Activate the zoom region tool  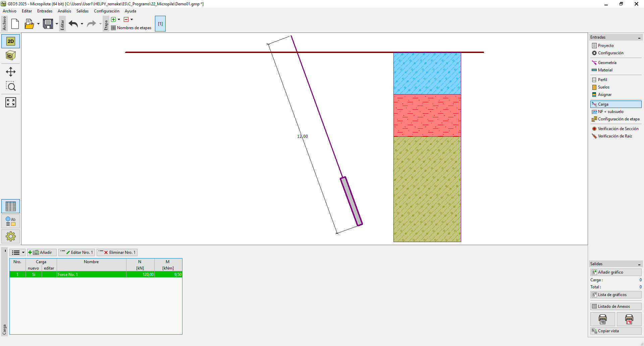[x=11, y=86]
